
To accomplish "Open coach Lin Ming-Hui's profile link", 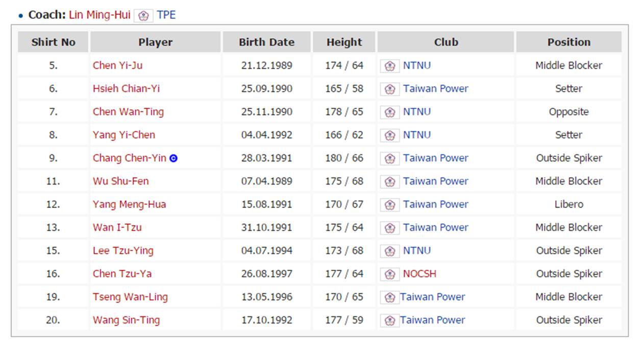I will point(100,15).
